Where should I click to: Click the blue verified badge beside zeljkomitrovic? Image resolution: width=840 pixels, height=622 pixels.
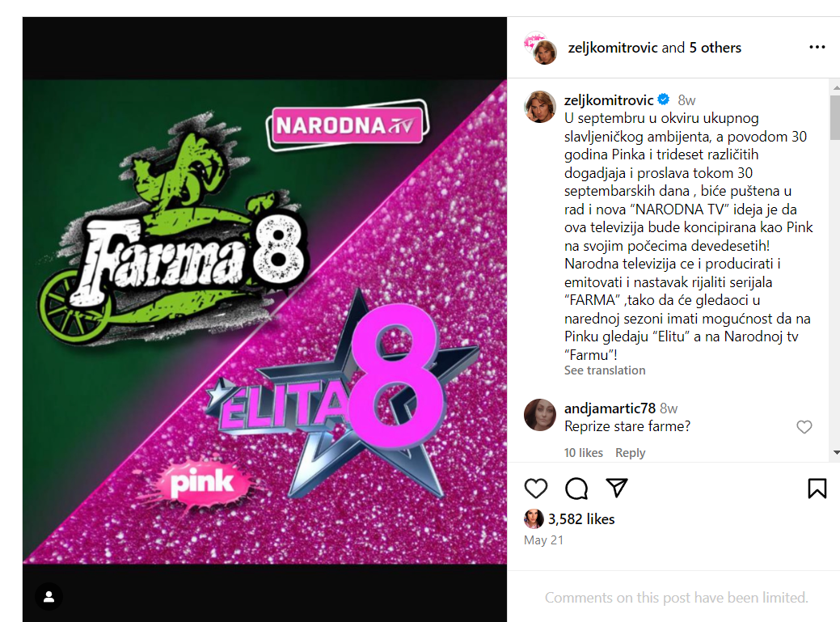[x=664, y=99]
